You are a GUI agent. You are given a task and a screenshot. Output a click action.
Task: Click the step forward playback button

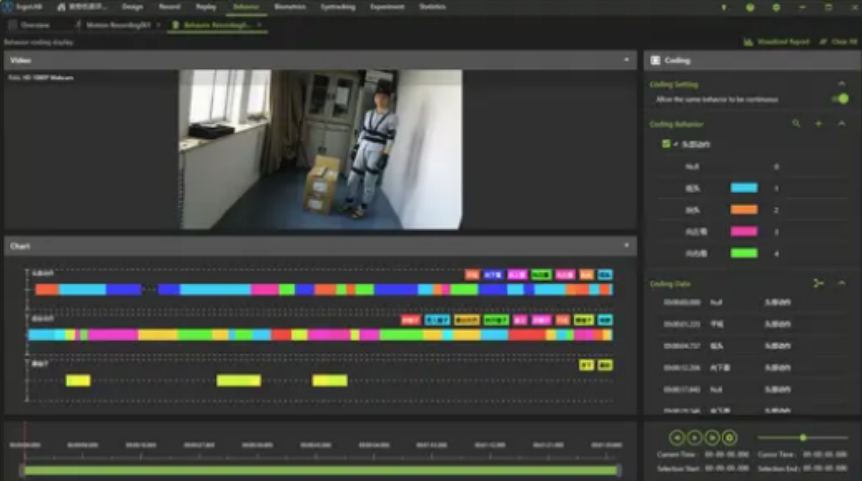[711, 437]
